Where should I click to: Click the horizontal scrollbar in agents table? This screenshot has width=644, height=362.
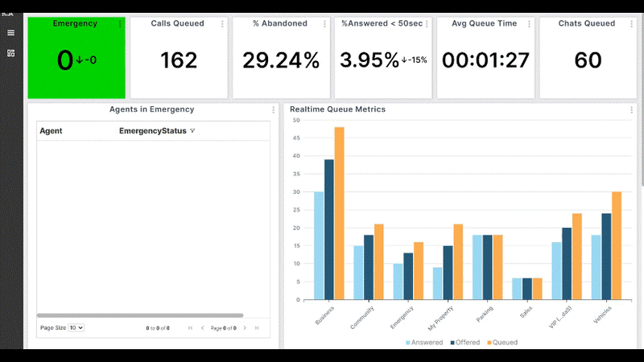140,315
